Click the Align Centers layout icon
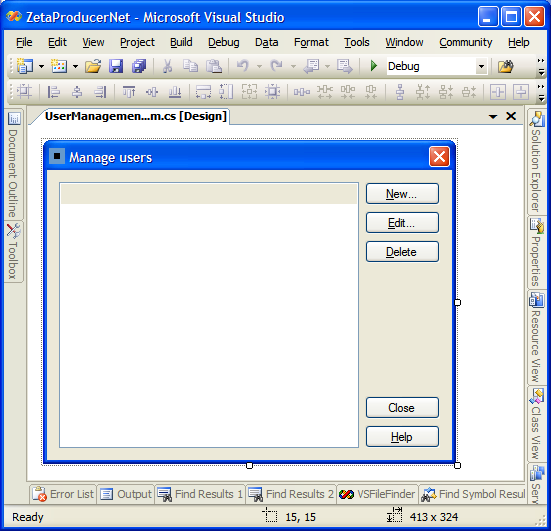The height and width of the screenshot is (531, 551). point(77,92)
